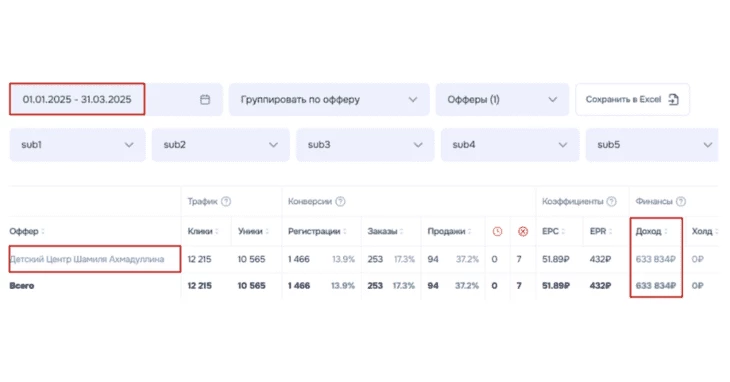Screen dimensions: 730x382
Task: Open the sub3 filter dropdown
Action: pyautogui.click(x=365, y=145)
